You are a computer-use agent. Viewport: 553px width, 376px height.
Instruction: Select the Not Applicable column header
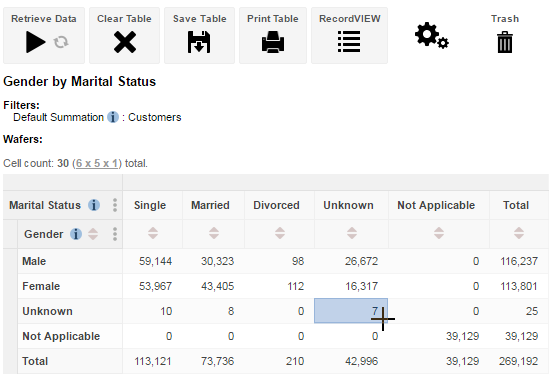(x=436, y=205)
